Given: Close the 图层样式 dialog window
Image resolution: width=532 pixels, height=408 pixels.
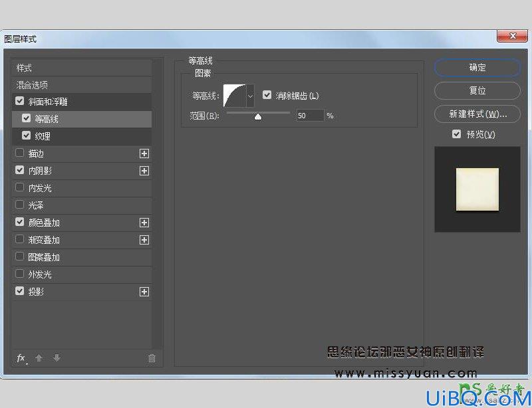Looking at the screenshot, I should (x=512, y=36).
